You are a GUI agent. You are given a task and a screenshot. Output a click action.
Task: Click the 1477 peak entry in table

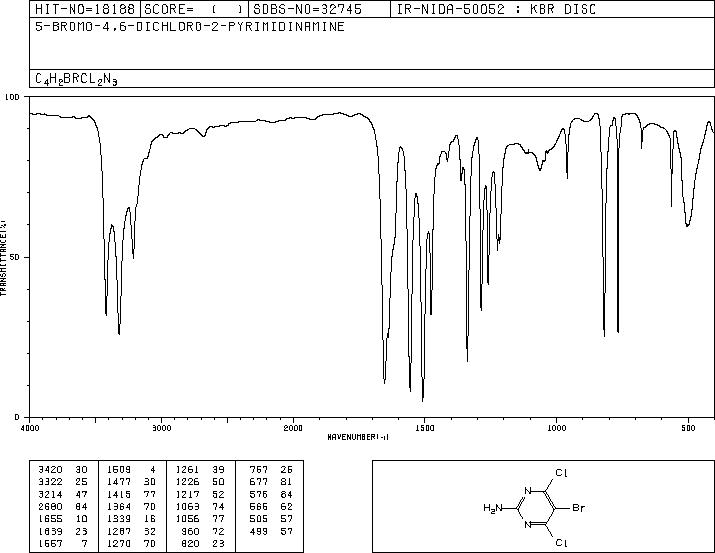(131, 482)
